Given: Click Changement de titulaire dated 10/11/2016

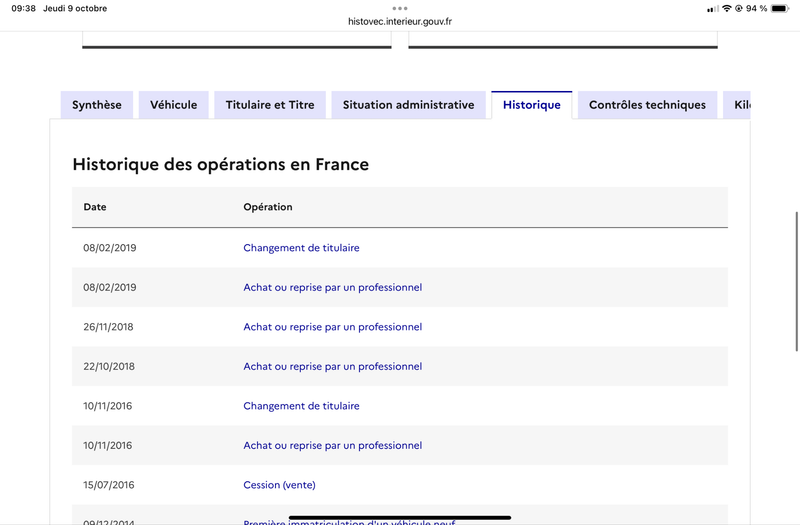Looking at the screenshot, I should click(301, 406).
